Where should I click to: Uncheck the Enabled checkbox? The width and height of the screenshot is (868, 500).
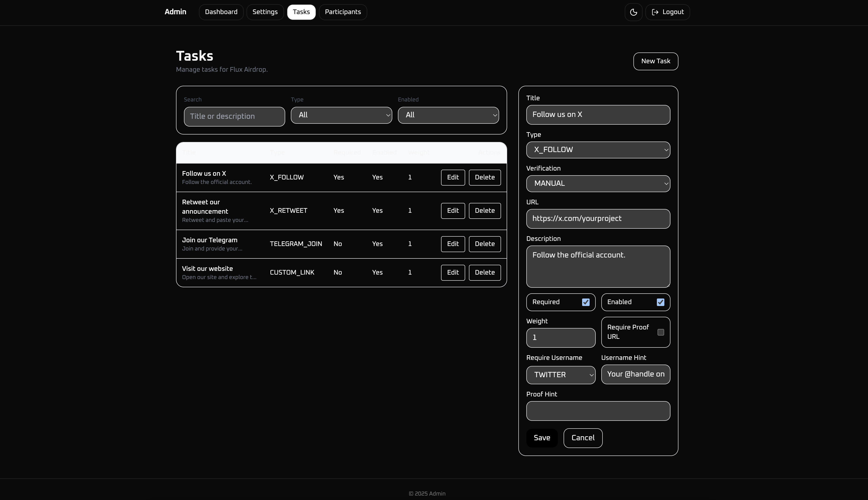[660, 302]
